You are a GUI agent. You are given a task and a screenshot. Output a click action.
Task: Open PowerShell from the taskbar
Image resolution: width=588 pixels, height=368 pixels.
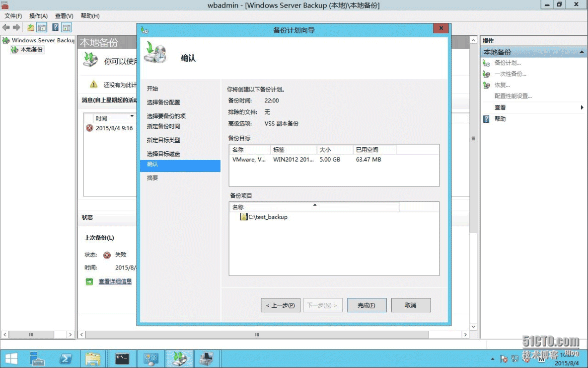[x=66, y=359]
